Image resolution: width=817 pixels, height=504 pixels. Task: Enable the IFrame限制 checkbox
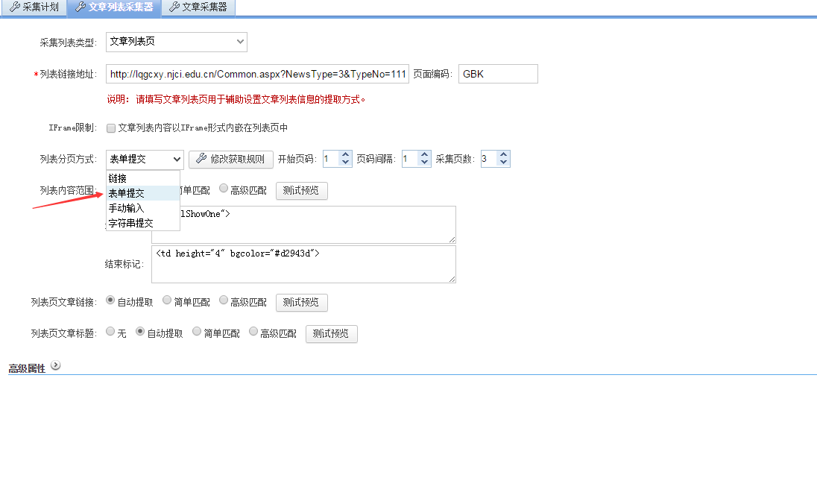pyautogui.click(x=111, y=128)
